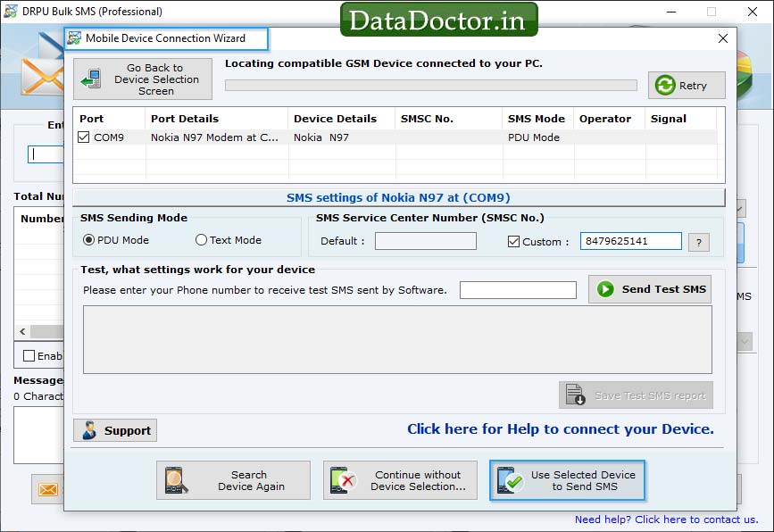This screenshot has height=532, width=774.
Task: Select Text Mode radio button
Action: [x=201, y=240]
